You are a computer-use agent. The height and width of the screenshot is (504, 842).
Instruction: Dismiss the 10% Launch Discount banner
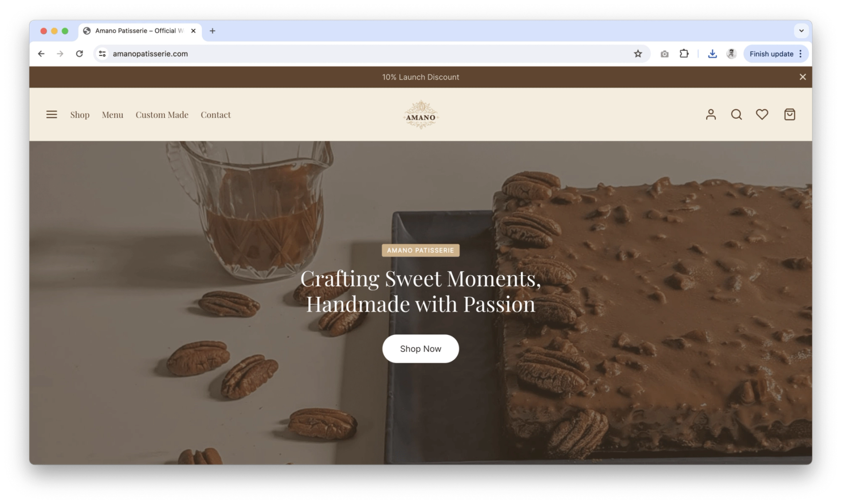click(x=803, y=77)
